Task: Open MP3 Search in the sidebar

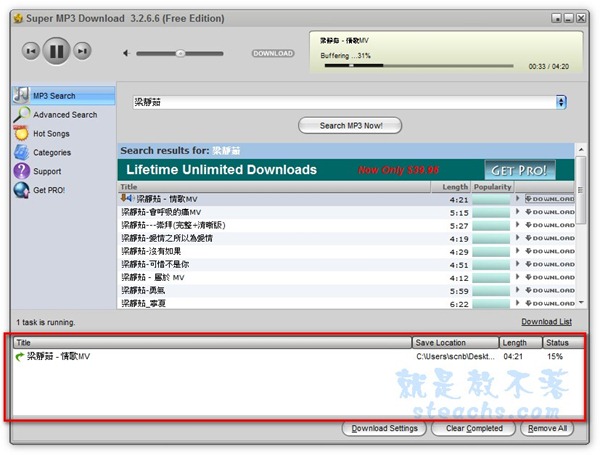Action: 53,96
